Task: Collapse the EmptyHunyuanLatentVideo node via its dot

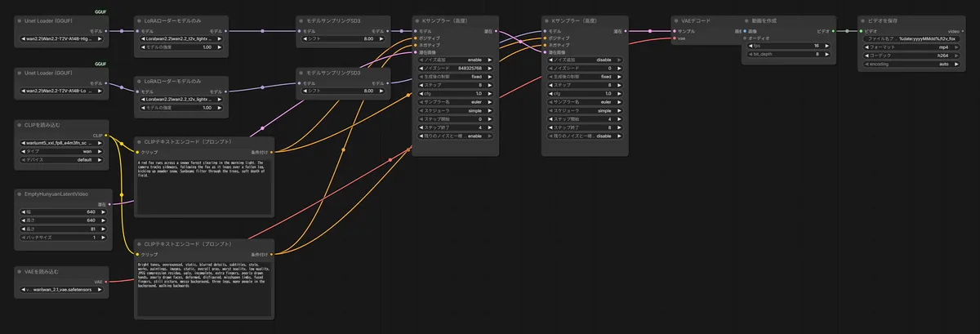Action: click(x=20, y=194)
